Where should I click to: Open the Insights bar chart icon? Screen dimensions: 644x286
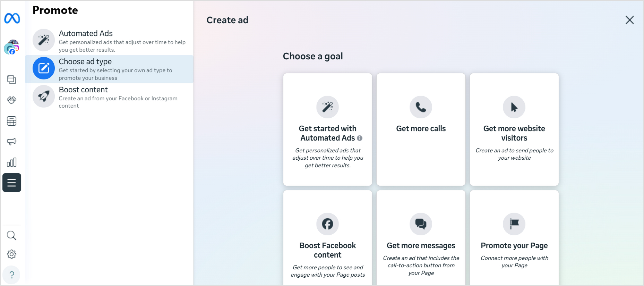(11, 162)
